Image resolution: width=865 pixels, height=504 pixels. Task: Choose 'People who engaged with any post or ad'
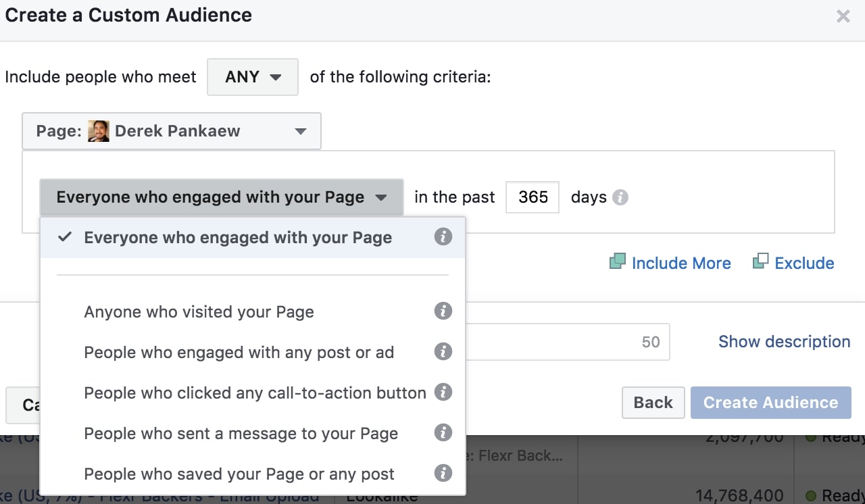pyautogui.click(x=239, y=353)
